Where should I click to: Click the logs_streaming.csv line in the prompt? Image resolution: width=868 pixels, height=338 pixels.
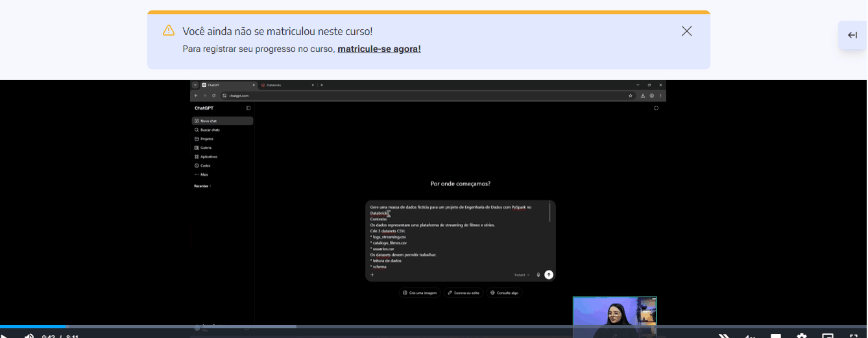click(388, 237)
